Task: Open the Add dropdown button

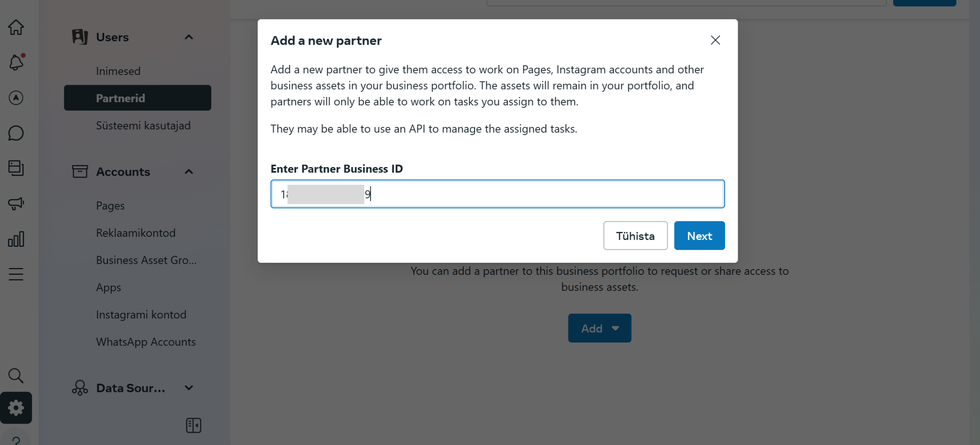Action: pos(599,328)
